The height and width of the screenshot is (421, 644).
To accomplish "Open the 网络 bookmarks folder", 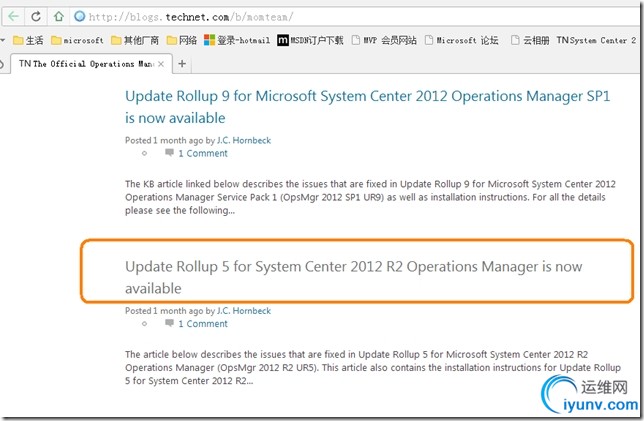I will point(182,40).
